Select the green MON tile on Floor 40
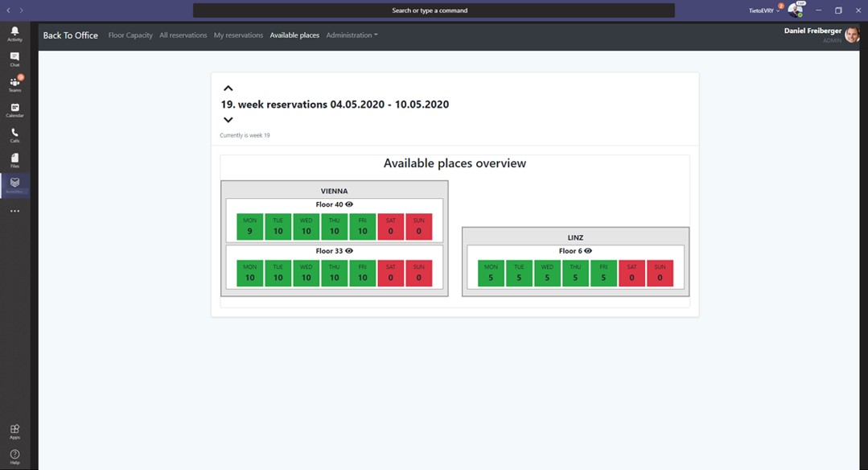Image resolution: width=868 pixels, height=470 pixels. tap(250, 227)
